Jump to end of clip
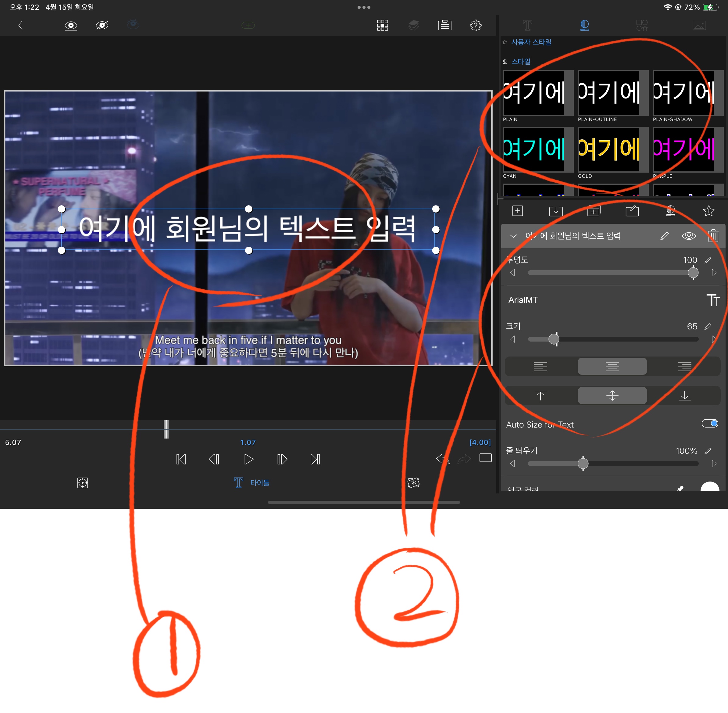Screen dimensions: 728x713 (315, 459)
